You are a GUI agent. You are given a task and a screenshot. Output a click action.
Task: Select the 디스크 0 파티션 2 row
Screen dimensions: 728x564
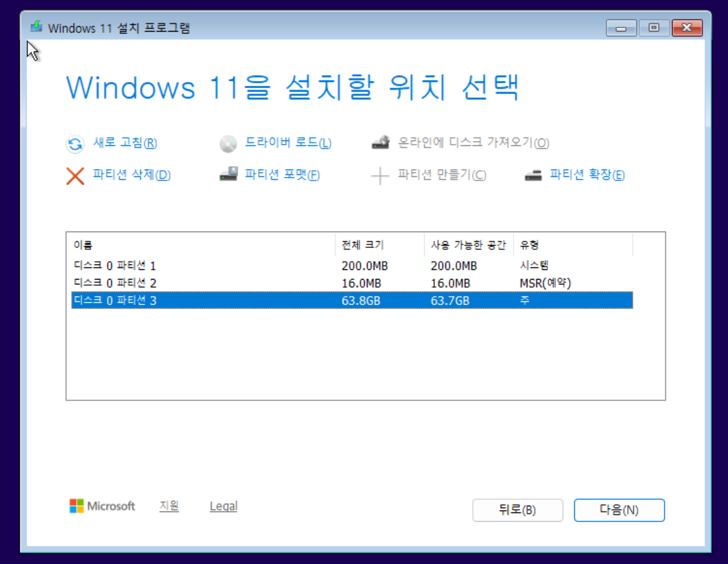pyautogui.click(x=352, y=283)
